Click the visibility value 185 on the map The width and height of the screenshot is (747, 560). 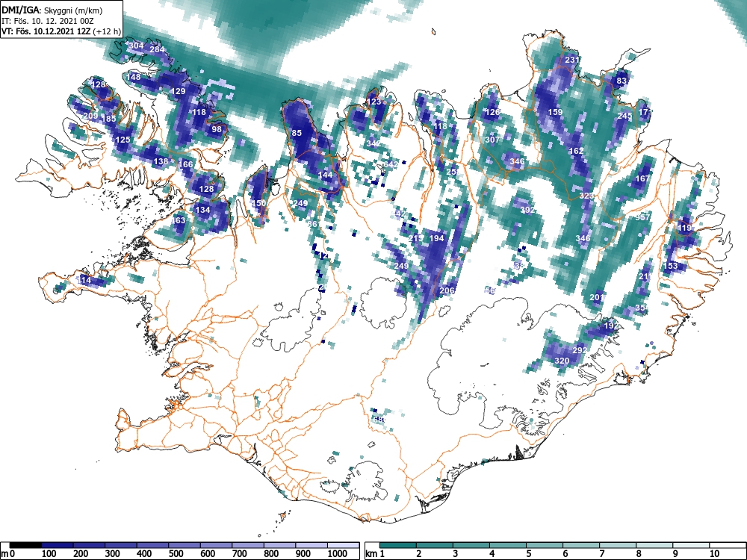(108, 119)
